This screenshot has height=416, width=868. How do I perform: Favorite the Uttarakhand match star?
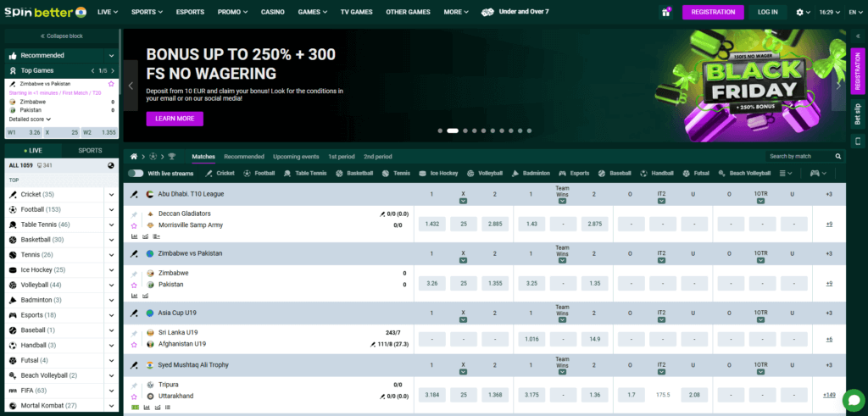pyautogui.click(x=134, y=397)
